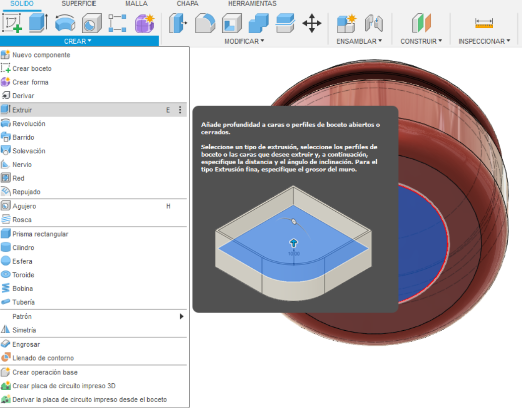522x420 pixels.
Task: Select the Repujado command
Action: [94, 192]
